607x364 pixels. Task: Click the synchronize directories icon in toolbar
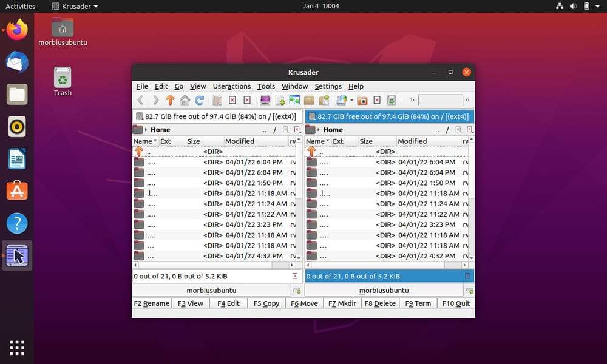[294, 100]
